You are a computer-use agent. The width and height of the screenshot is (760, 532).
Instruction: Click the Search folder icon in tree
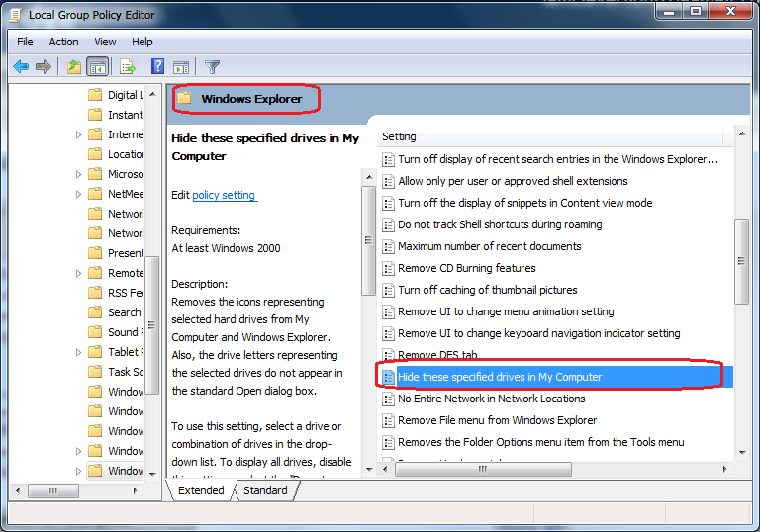coord(95,312)
